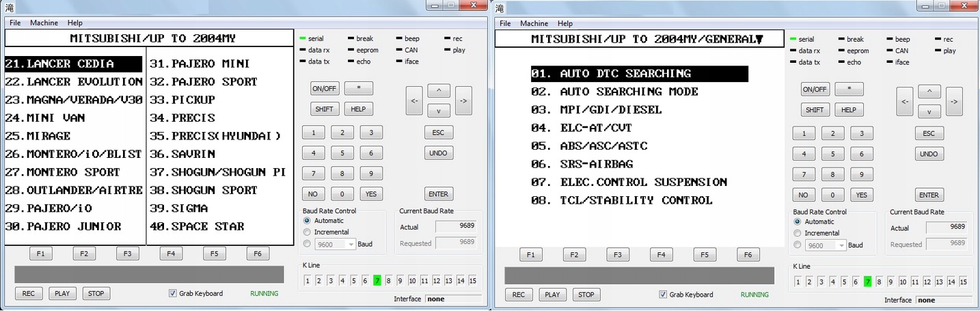Click the up arrow key in right window
The width and height of the screenshot is (980, 311).
pyautogui.click(x=929, y=91)
